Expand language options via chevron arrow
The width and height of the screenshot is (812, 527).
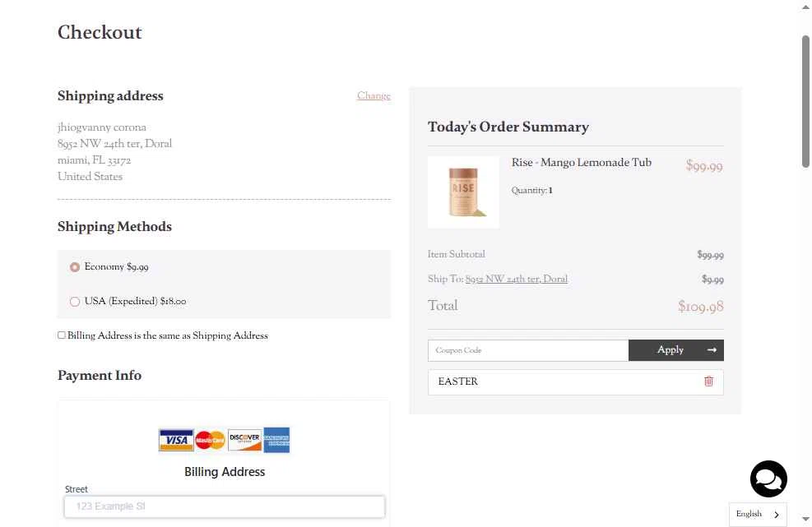(777, 515)
